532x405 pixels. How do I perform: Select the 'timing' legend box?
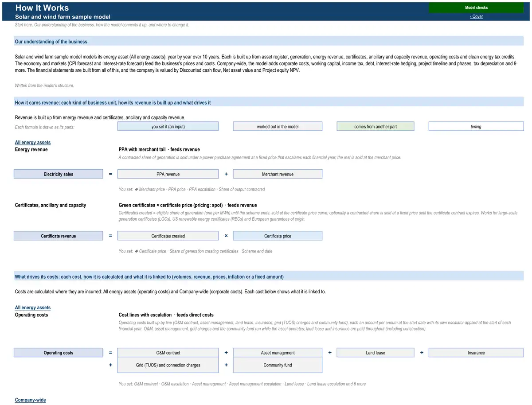[x=476, y=127]
